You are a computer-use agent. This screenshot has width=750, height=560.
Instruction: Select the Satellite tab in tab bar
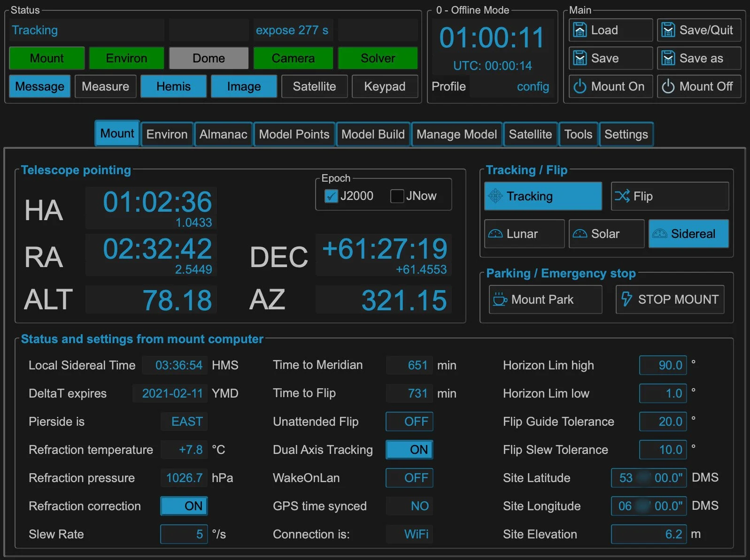point(530,134)
